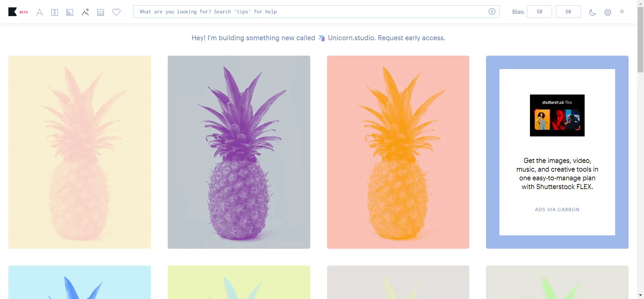This screenshot has width=644, height=299.
Task: Click the ADS VIA CARBON link
Action: coord(557,210)
